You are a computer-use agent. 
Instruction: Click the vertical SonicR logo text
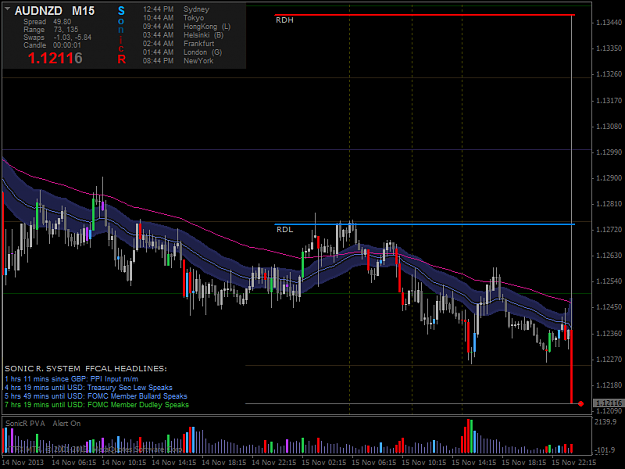coord(121,35)
